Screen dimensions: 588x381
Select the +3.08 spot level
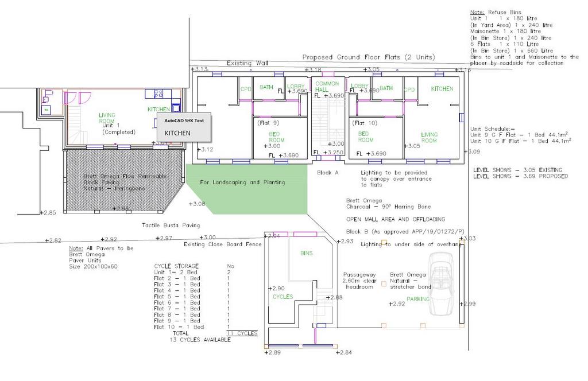197,204
